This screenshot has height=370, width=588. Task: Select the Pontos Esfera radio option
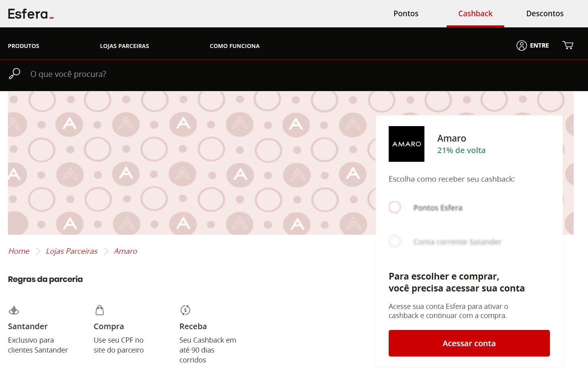point(395,207)
